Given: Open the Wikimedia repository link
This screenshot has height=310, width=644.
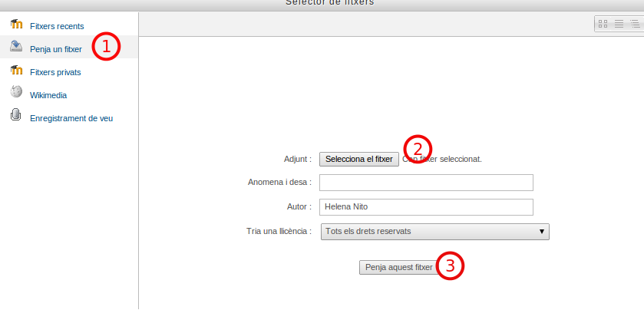Looking at the screenshot, I should pos(48,95).
